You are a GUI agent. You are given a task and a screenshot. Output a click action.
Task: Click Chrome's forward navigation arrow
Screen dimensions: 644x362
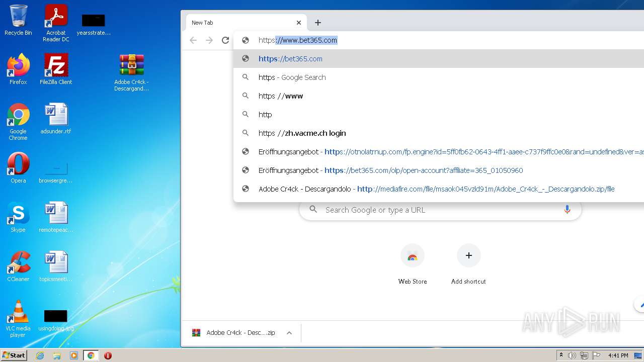coord(209,40)
